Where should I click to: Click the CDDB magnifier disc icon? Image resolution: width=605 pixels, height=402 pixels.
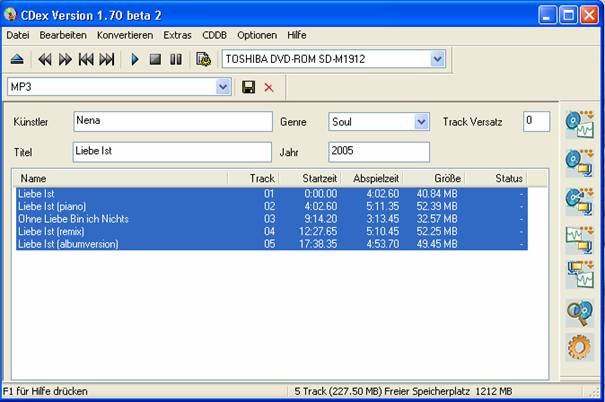pos(579,311)
